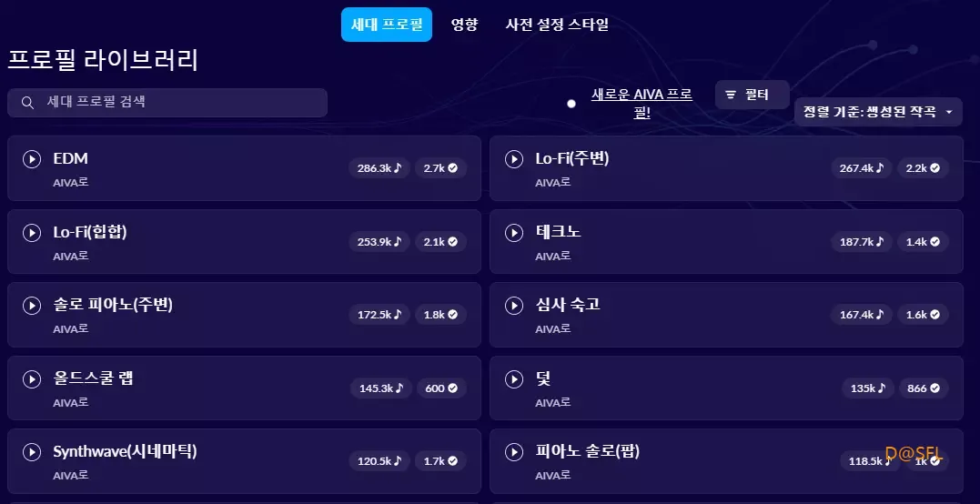This screenshot has height=504, width=980.
Task: Play the EDM profile preview
Action: point(32,159)
